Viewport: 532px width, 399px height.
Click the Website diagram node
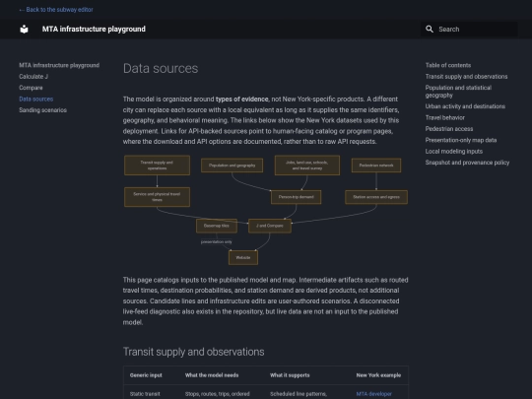(243, 257)
